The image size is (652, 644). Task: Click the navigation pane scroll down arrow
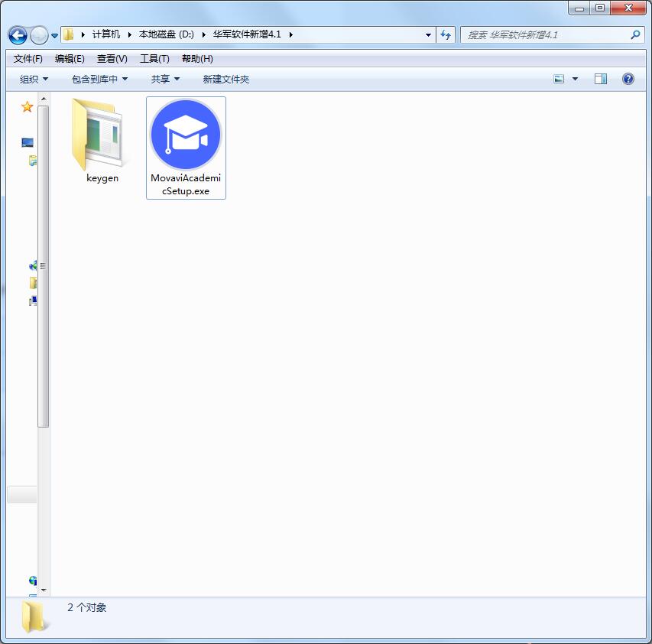[x=44, y=590]
